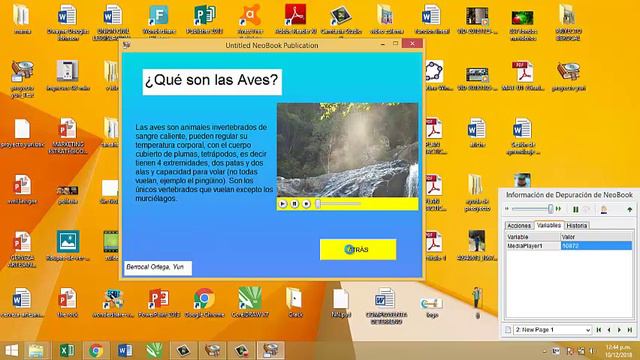Click the NeoBook publication title bar icon

(x=127, y=45)
